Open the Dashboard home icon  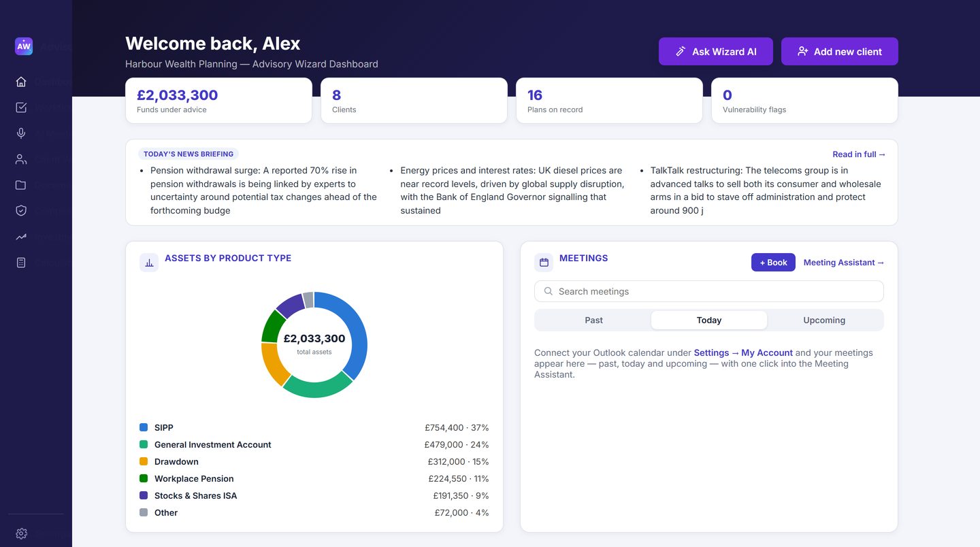(x=21, y=82)
